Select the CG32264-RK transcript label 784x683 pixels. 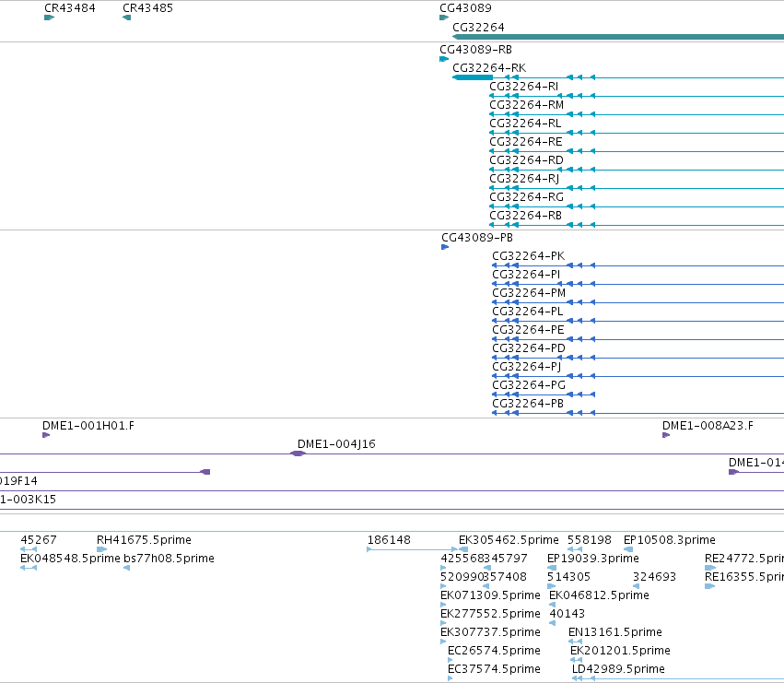click(x=489, y=68)
